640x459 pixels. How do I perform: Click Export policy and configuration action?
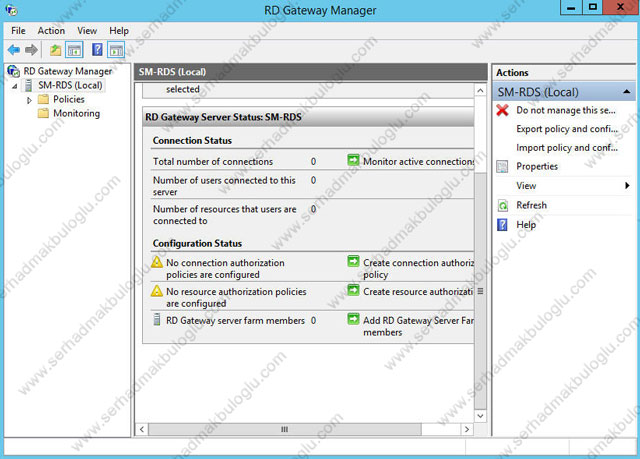(x=567, y=129)
